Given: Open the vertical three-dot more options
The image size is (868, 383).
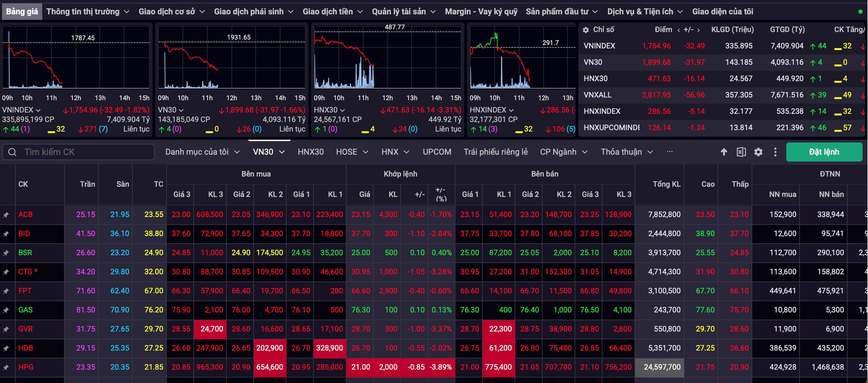Looking at the screenshot, I should tap(775, 152).
